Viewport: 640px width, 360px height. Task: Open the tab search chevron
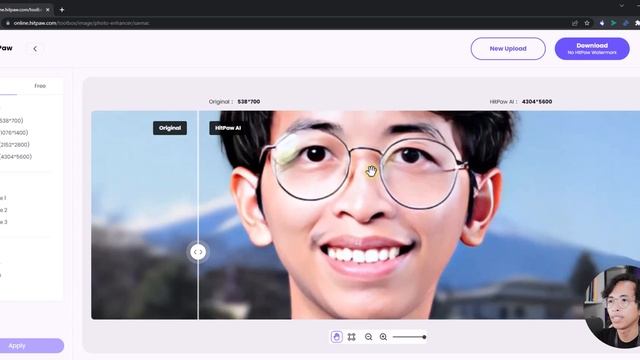click(x=622, y=6)
